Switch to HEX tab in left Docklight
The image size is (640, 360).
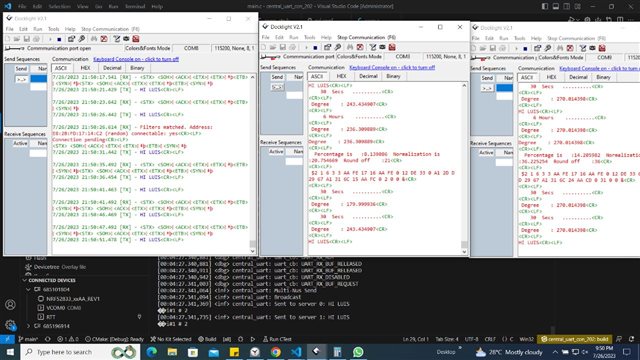point(85,68)
